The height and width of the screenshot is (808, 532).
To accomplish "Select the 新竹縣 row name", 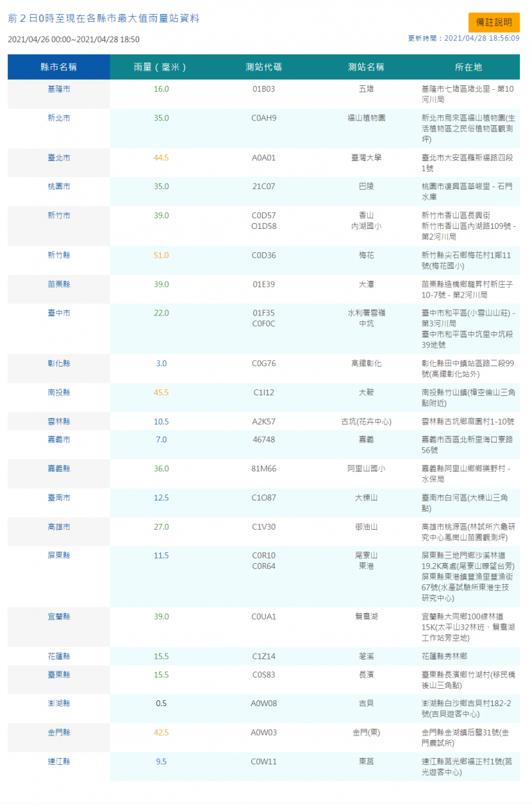I will 59,255.
